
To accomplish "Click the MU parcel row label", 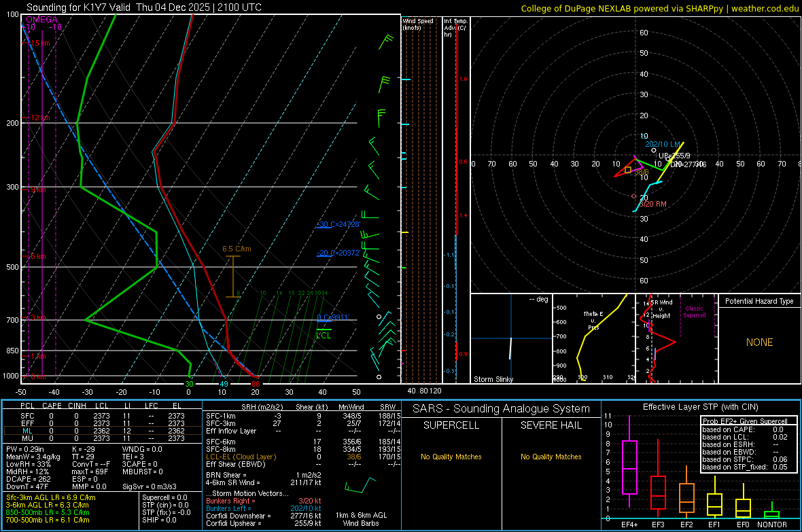I will tap(28, 438).
